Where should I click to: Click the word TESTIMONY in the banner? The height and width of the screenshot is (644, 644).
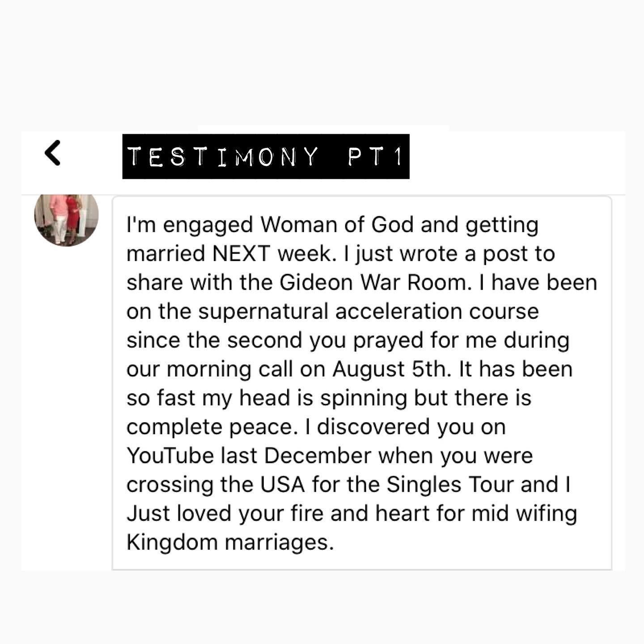click(223, 157)
